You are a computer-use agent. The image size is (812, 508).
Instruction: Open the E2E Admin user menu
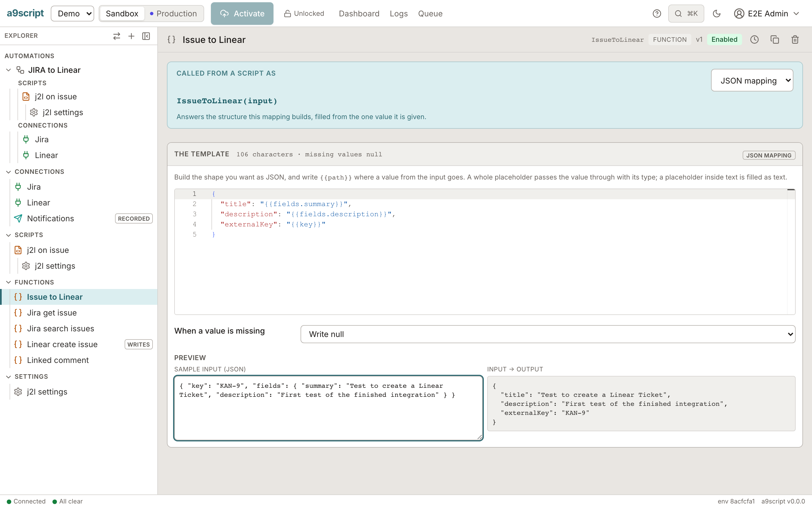click(x=767, y=14)
